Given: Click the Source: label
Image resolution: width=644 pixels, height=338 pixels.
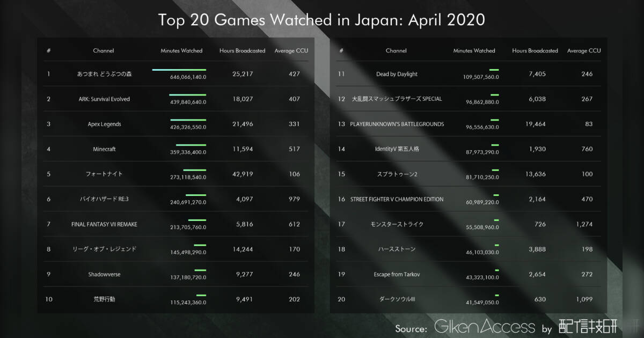Looking at the screenshot, I should pyautogui.click(x=411, y=328).
